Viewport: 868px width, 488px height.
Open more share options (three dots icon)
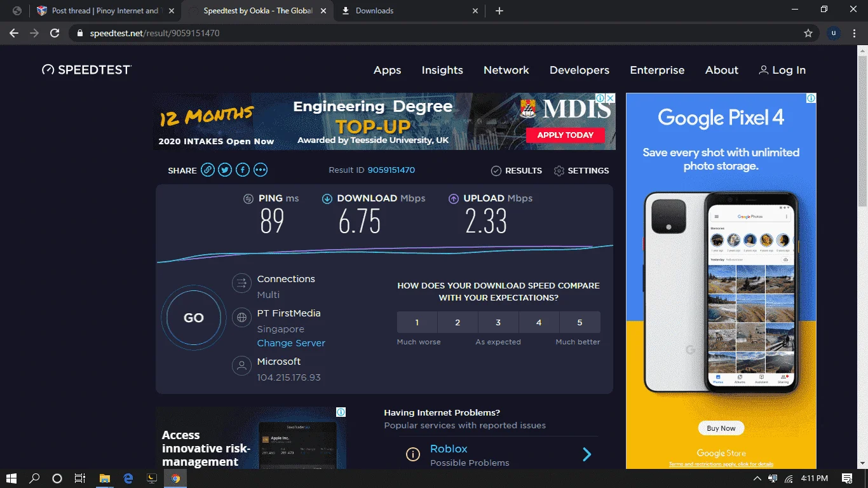[x=261, y=170]
